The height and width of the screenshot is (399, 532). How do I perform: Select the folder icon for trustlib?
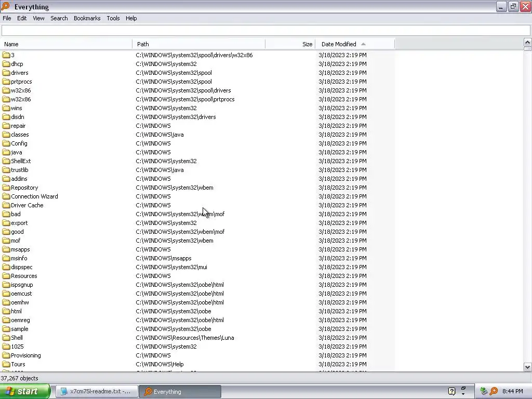click(x=6, y=170)
